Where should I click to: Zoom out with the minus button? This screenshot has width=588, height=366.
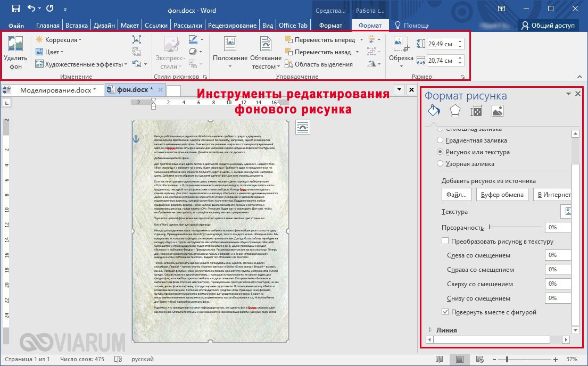(x=495, y=359)
